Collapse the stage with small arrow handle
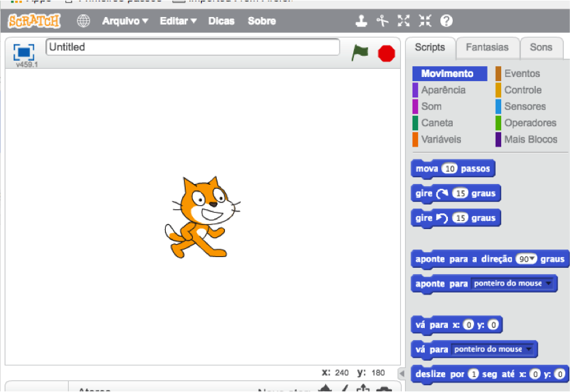Image resolution: width=570 pixels, height=392 pixels. click(402, 373)
